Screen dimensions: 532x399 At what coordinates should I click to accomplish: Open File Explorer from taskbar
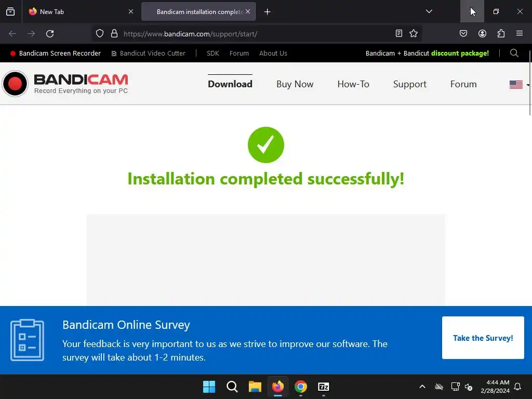(255, 387)
